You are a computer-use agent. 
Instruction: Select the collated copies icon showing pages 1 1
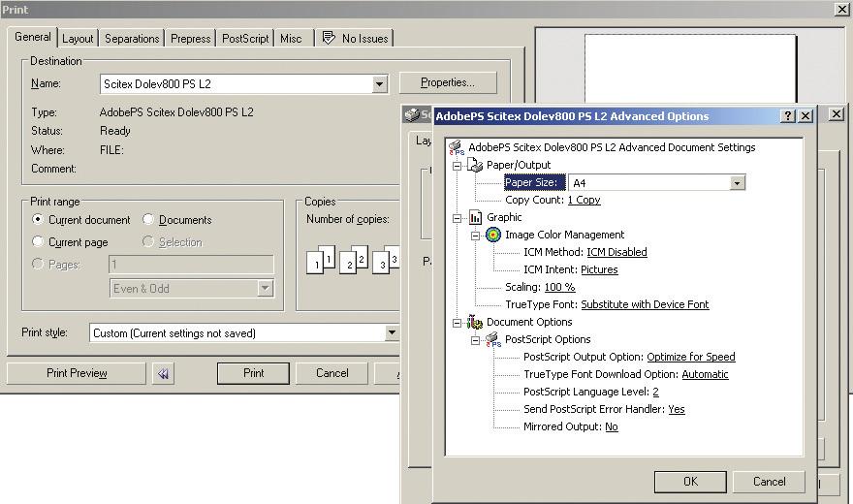(321, 260)
